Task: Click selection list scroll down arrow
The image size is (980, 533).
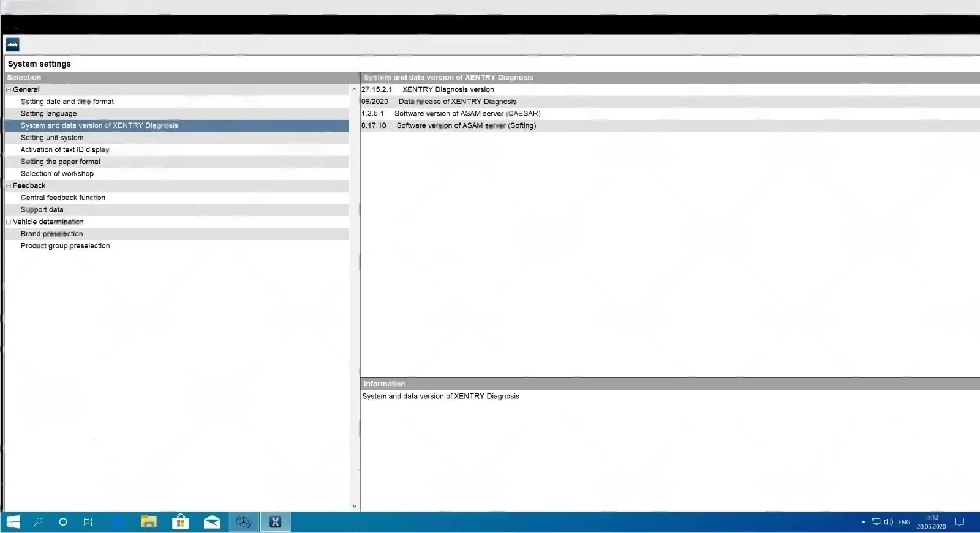Action: pyautogui.click(x=354, y=506)
